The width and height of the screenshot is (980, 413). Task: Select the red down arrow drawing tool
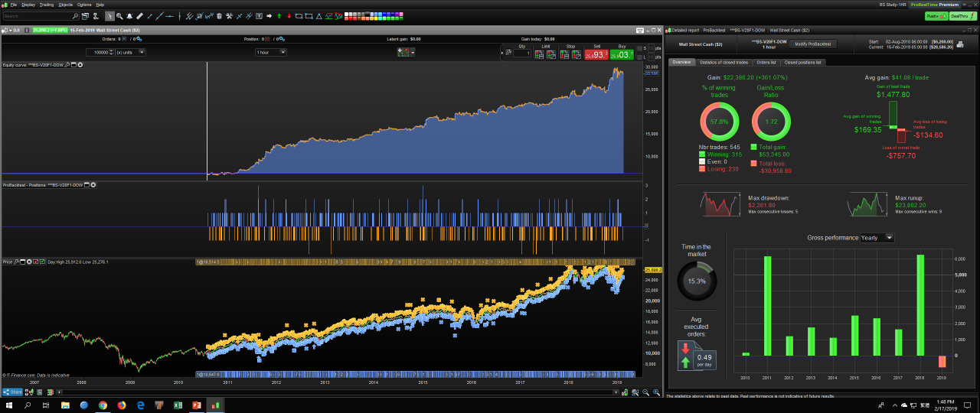tap(289, 15)
